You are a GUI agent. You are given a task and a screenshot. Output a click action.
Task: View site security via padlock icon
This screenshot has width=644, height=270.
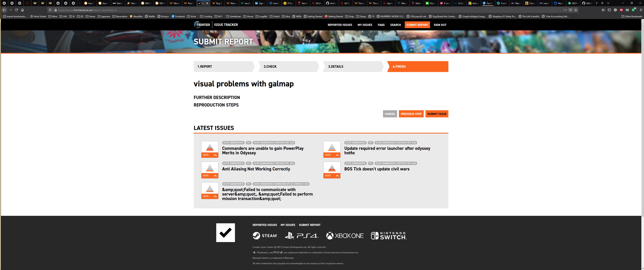(x=55, y=10)
